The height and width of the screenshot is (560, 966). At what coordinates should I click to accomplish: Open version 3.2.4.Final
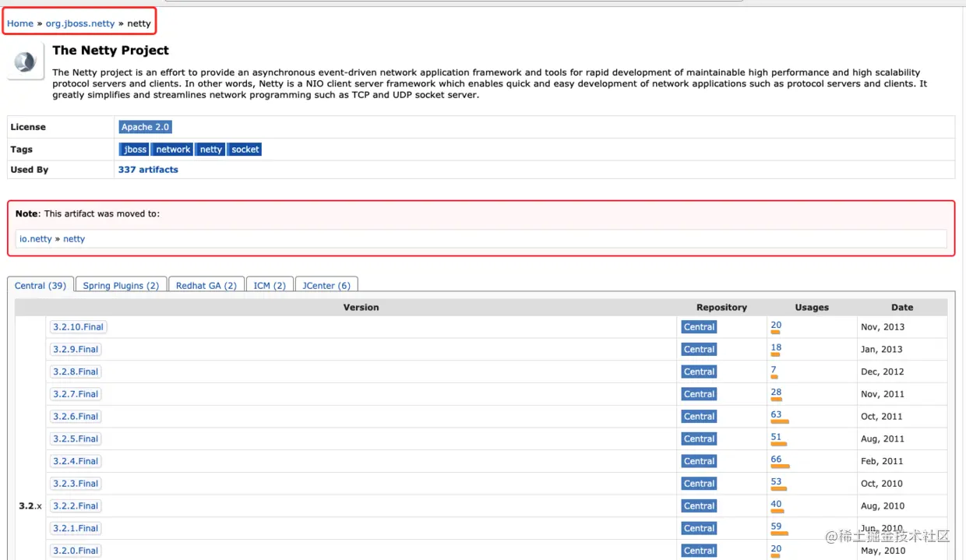click(76, 461)
